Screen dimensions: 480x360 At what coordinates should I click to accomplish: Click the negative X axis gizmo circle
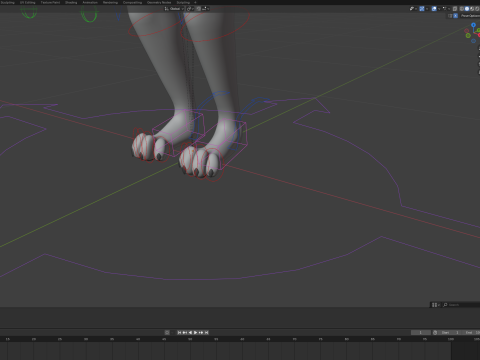click(x=466, y=31)
